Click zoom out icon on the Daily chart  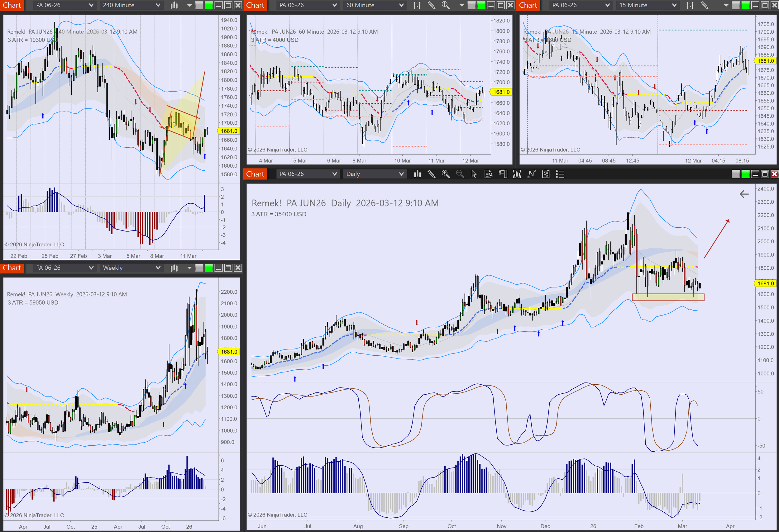coord(460,174)
